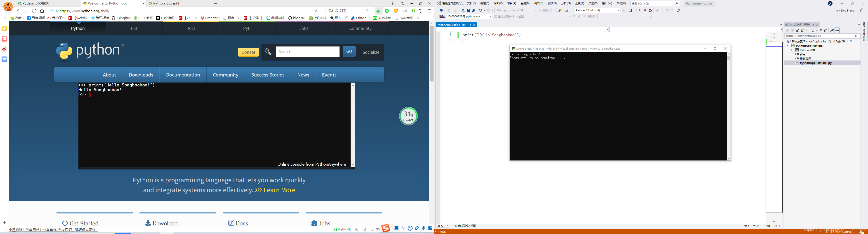Select the PyPI tab on python.org top bar

[x=247, y=28]
